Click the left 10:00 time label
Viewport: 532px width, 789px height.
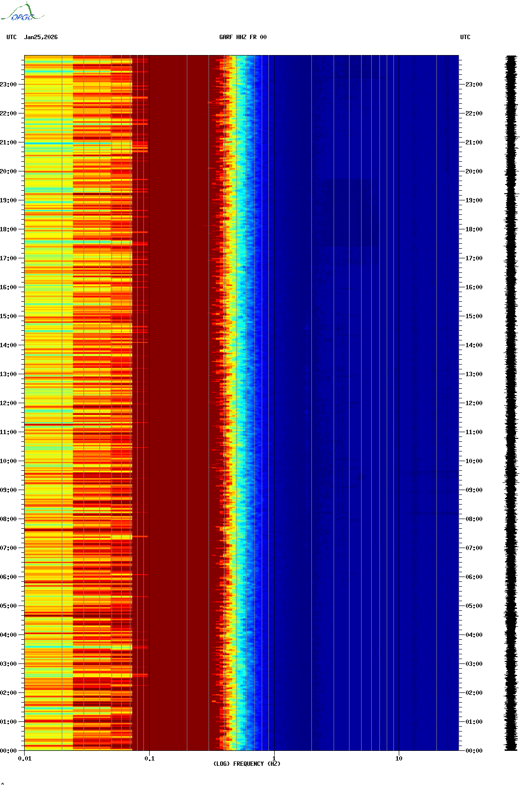pyautogui.click(x=8, y=461)
